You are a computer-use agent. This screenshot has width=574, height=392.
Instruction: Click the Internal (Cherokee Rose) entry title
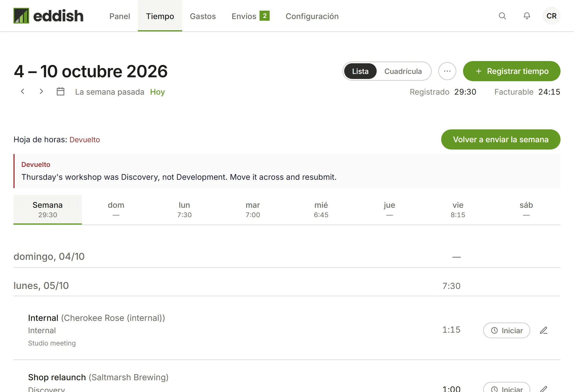(96, 318)
